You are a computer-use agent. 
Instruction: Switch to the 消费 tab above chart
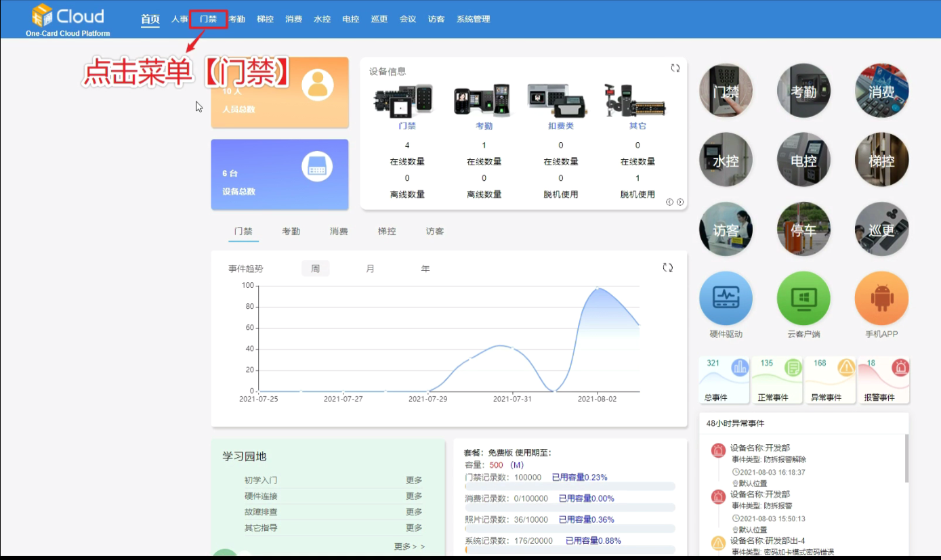[x=339, y=232]
